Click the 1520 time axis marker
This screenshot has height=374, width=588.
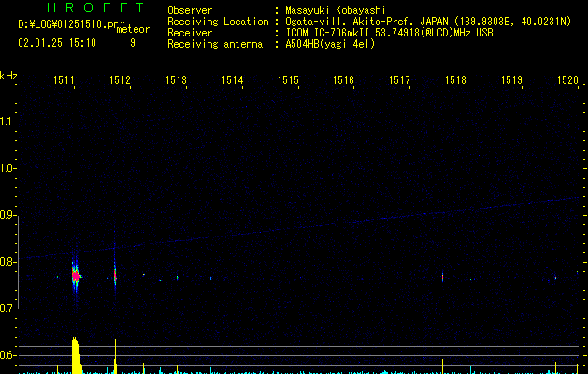(567, 80)
